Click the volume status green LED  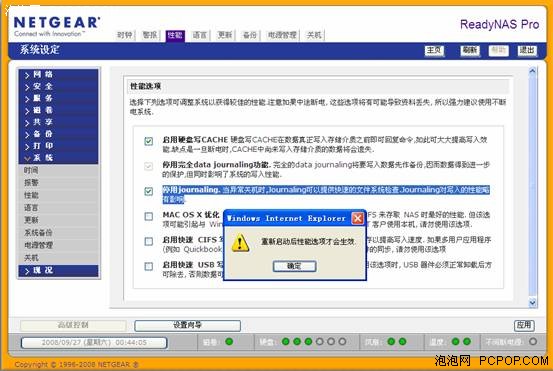(229, 341)
